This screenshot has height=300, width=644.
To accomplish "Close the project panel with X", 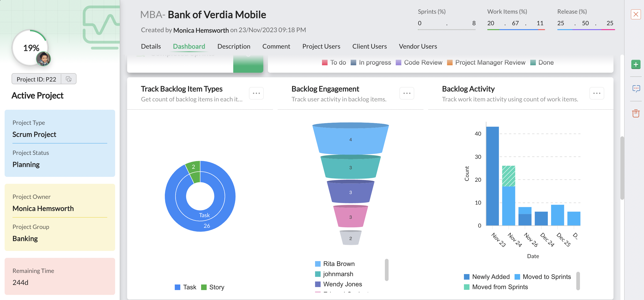I will click(x=636, y=14).
